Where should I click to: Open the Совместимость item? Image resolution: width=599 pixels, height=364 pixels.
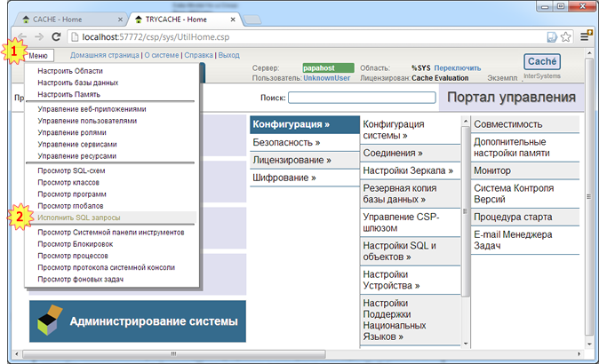[525, 124]
